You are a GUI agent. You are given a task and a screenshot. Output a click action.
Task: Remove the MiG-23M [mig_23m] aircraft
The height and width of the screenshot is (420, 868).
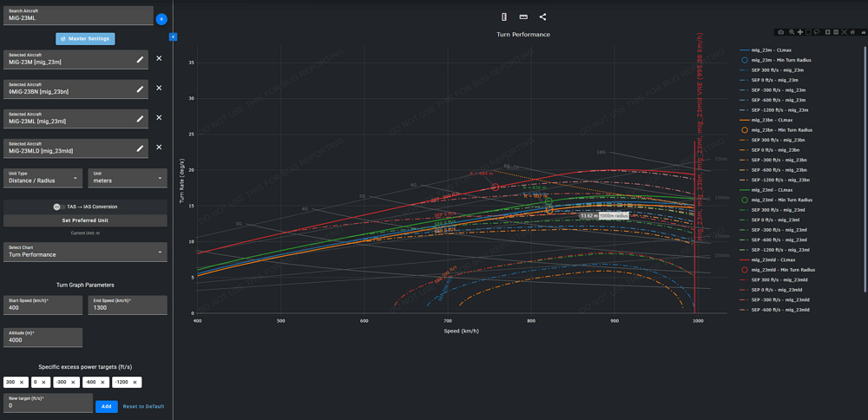(x=159, y=58)
